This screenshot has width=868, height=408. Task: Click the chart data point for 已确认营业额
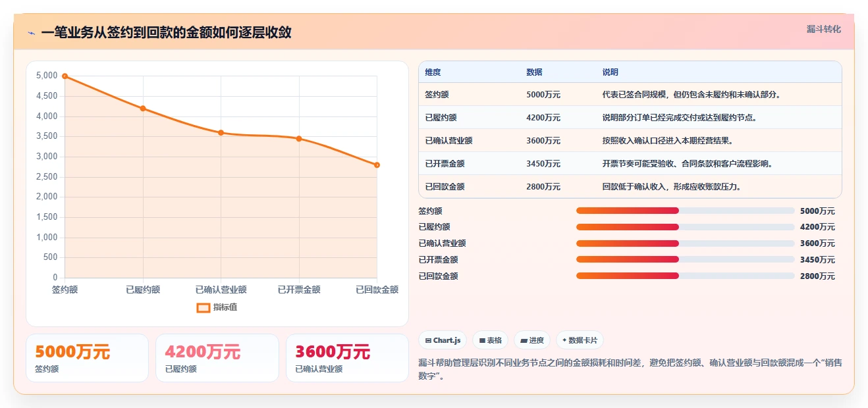[221, 132]
